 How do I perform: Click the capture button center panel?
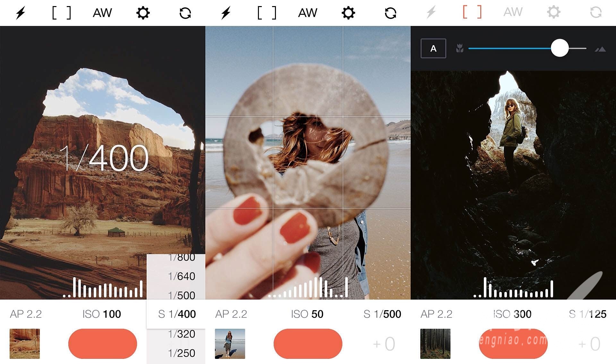[x=308, y=343]
